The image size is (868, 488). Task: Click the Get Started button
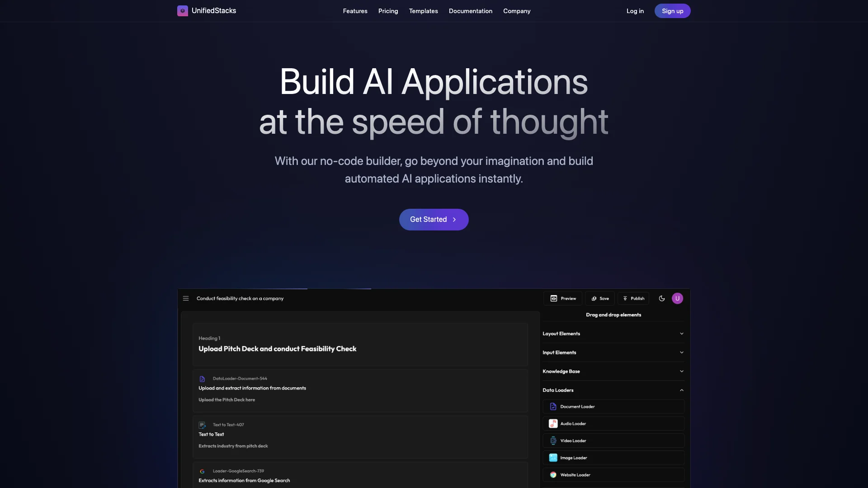pos(434,219)
